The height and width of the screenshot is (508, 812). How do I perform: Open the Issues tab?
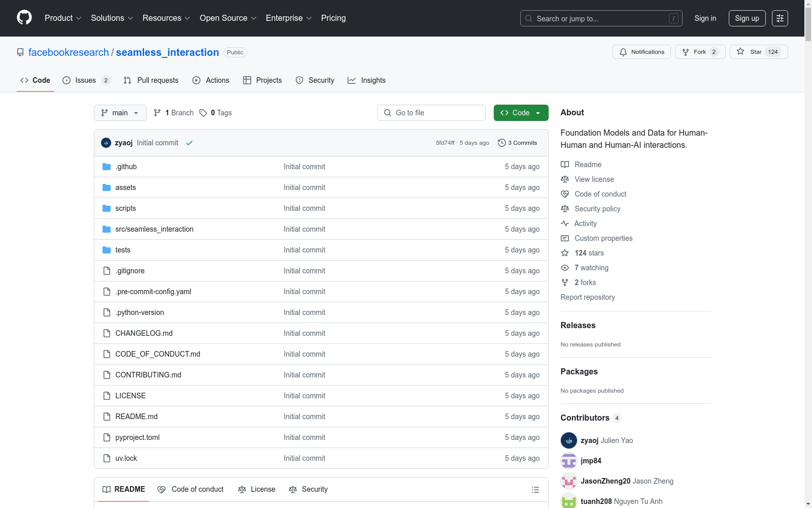[86, 80]
